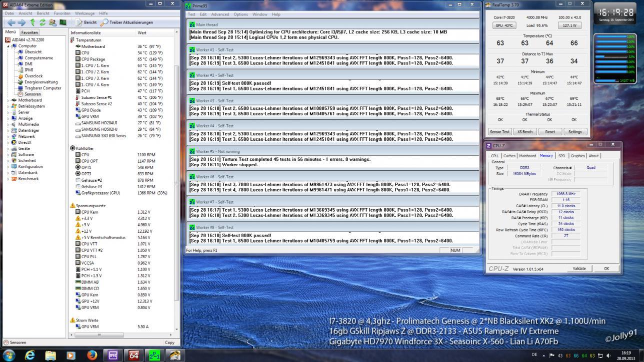Image resolution: width=644 pixels, height=362 pixels.
Task: Click the users icon in AIDA64 toolbar
Action: tap(52, 22)
